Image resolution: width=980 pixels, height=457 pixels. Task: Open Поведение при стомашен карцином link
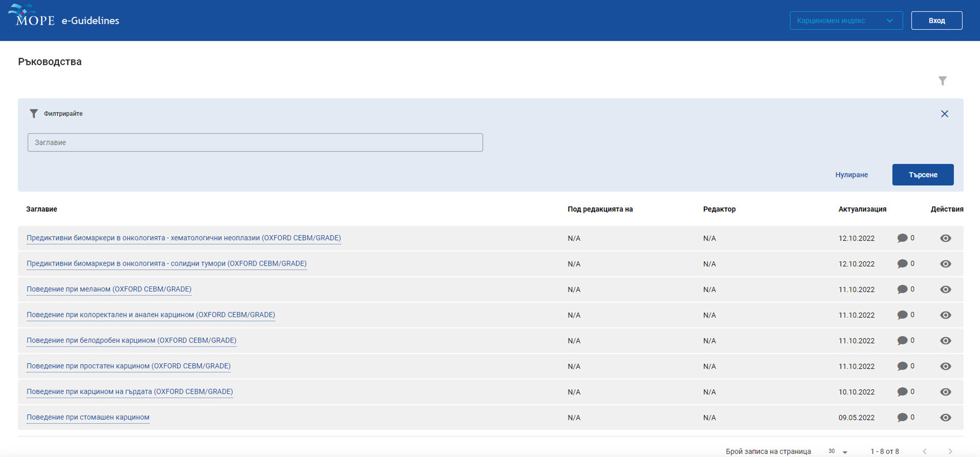pos(88,417)
